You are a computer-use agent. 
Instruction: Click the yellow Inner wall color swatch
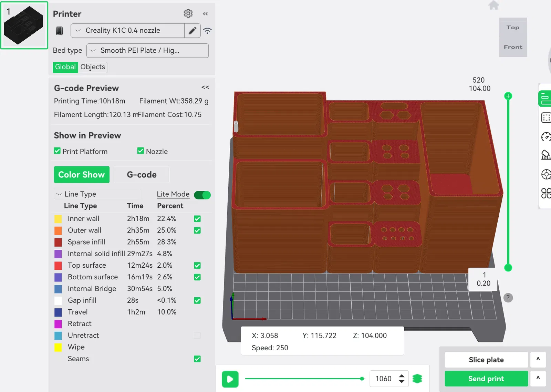[58, 219]
